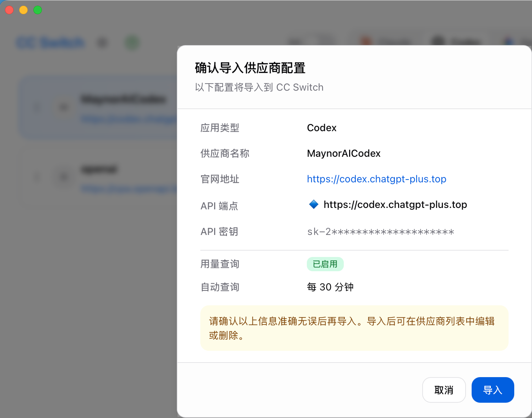
Task: Click the green fullscreen window button
Action: click(38, 10)
